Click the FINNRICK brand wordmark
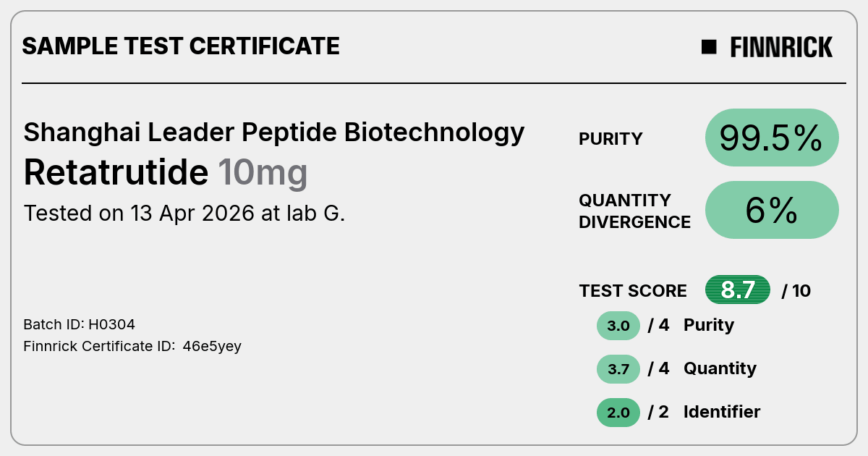 point(781,47)
